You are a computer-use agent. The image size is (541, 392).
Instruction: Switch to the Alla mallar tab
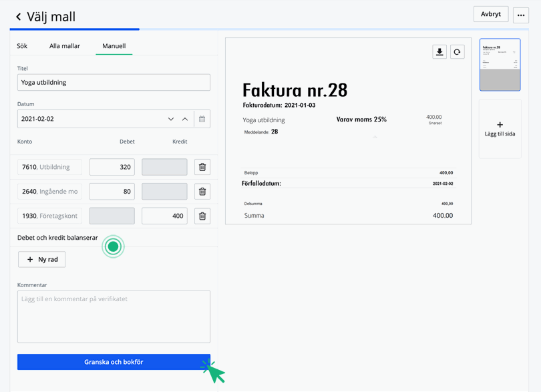pyautogui.click(x=65, y=46)
